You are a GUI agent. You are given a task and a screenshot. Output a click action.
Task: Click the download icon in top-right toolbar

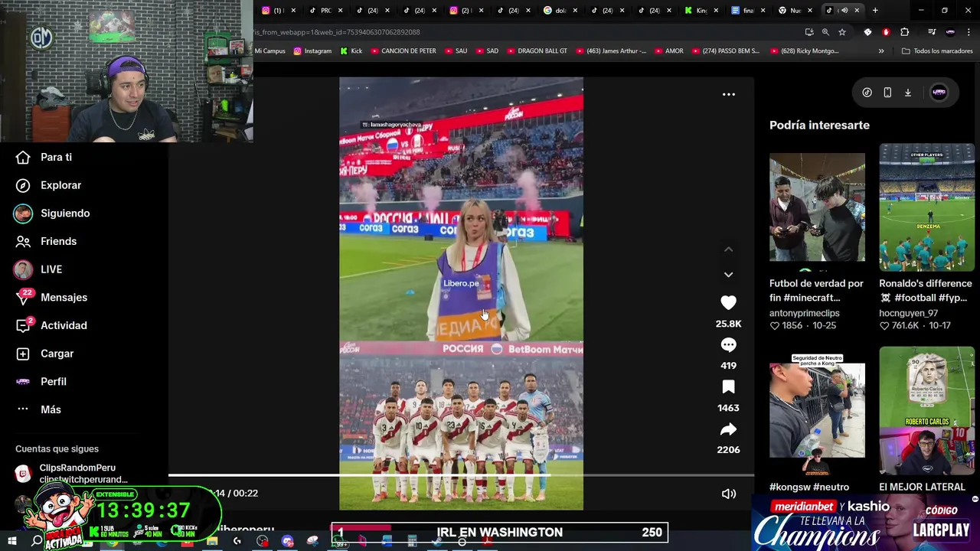(908, 93)
